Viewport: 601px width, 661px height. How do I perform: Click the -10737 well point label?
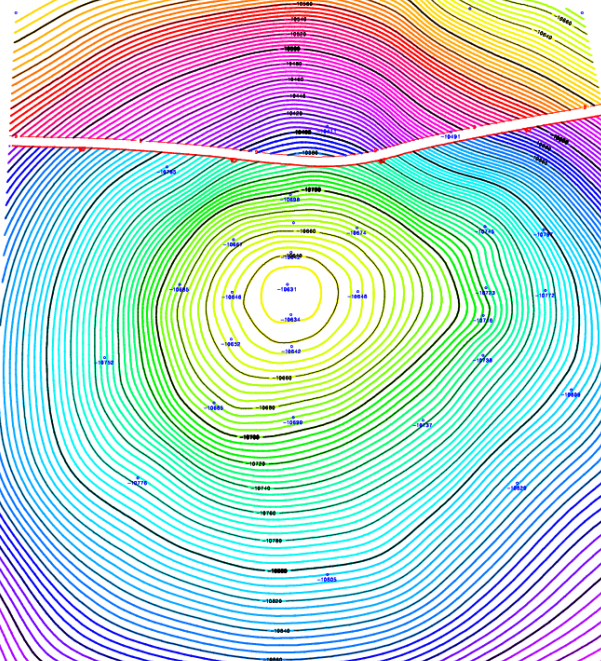[423, 425]
